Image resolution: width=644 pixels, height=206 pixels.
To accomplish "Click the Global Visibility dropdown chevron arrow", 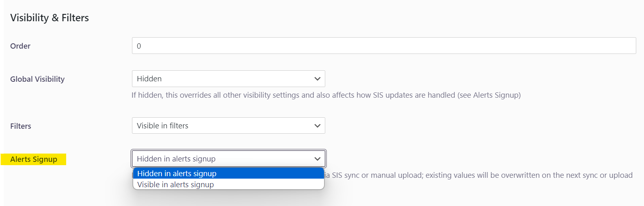I will click(x=317, y=79).
